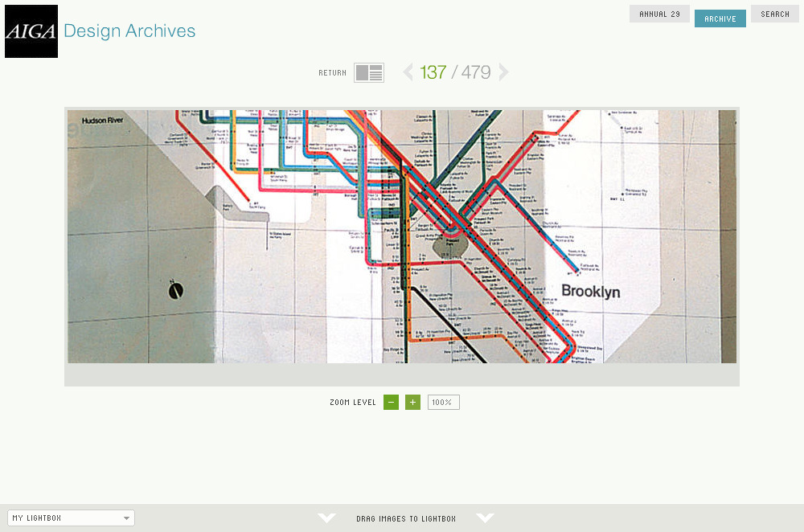
Task: Open the Search tab
Action: [x=775, y=14]
